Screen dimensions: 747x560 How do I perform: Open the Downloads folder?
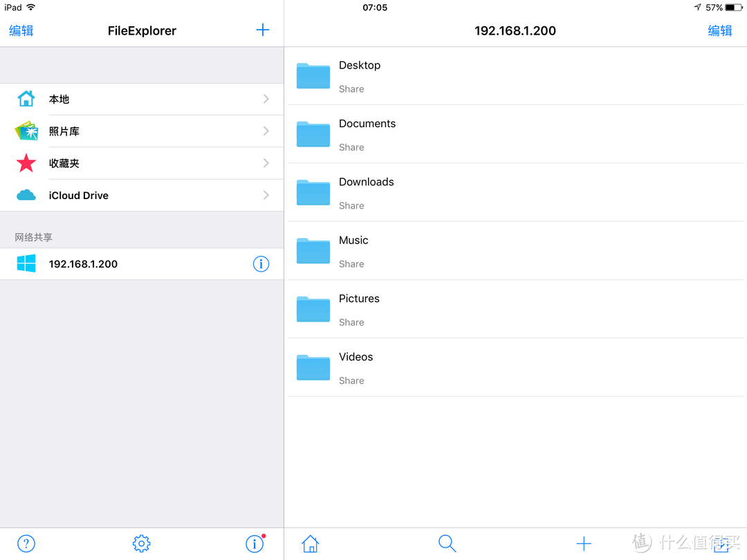click(x=366, y=192)
